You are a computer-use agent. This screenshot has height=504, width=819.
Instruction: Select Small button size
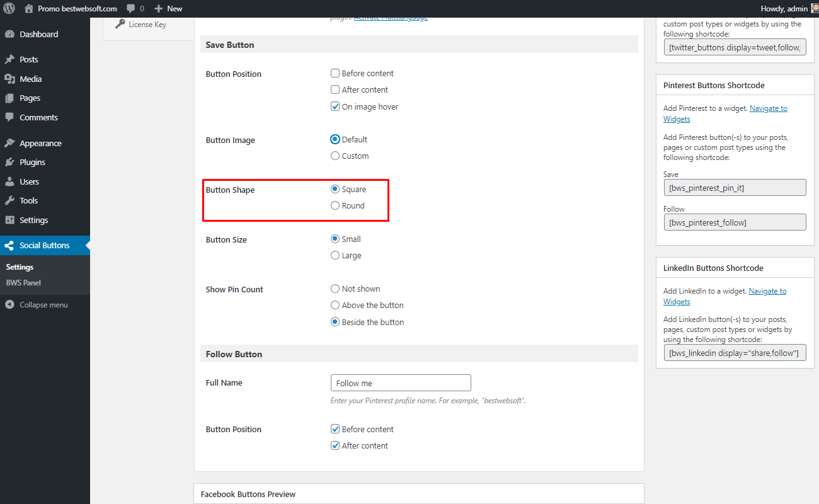[335, 239]
